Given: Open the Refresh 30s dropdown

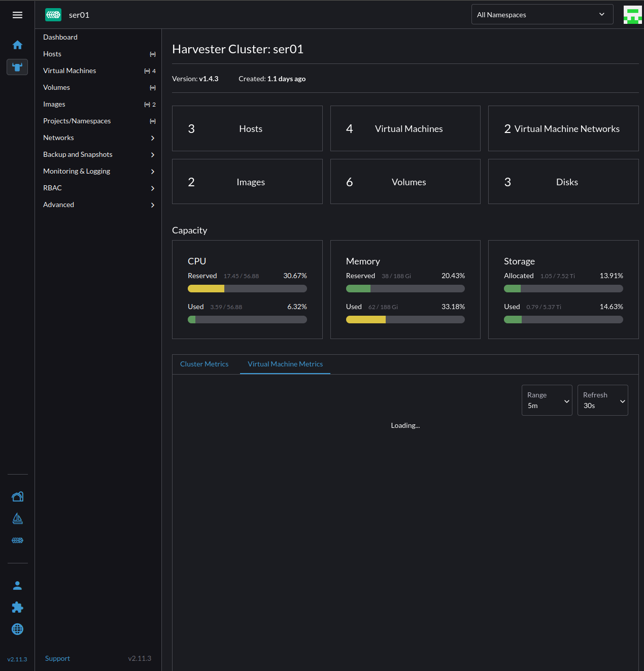Looking at the screenshot, I should pos(602,400).
